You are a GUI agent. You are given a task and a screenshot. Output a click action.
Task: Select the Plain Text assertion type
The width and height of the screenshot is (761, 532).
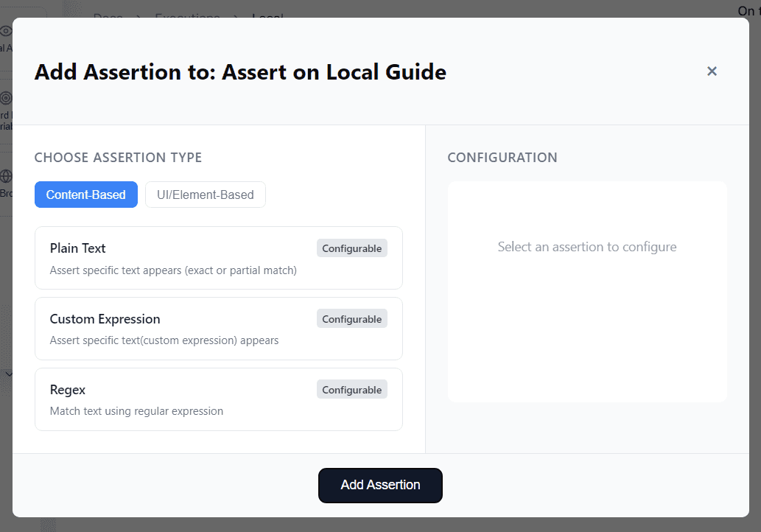click(219, 258)
